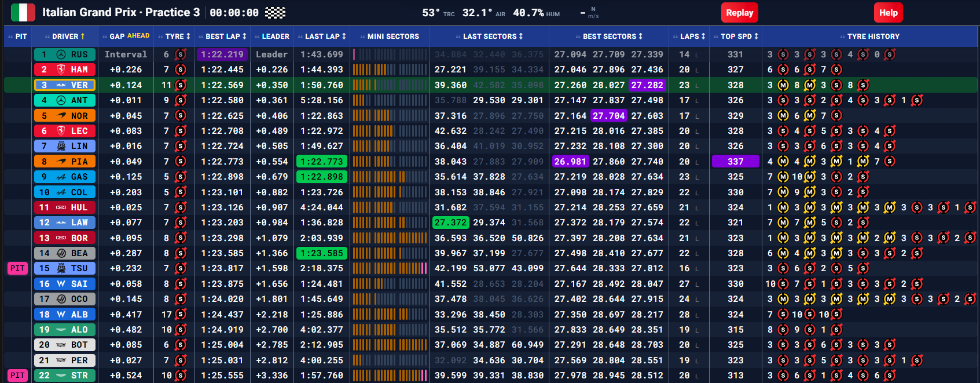Toggle sort arrow on TOP SPD column
The height and width of the screenshot is (383, 980).
pyautogui.click(x=756, y=37)
